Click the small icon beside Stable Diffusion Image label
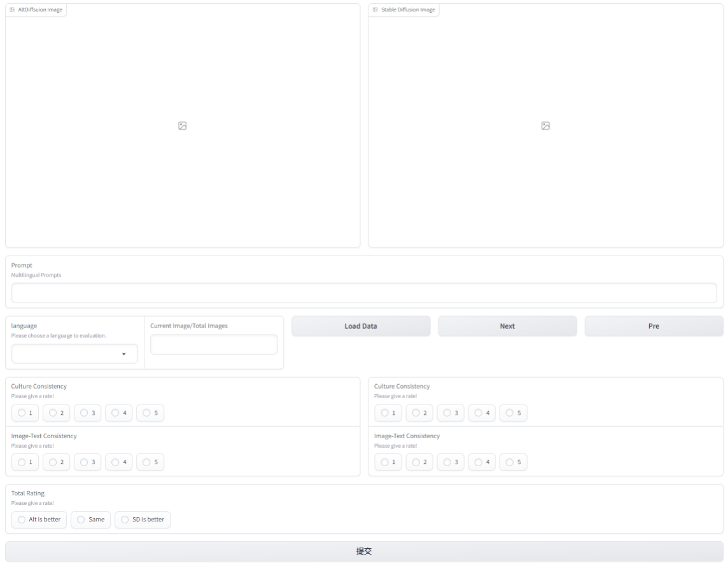Screen dimensions: 728x566 tap(375, 10)
